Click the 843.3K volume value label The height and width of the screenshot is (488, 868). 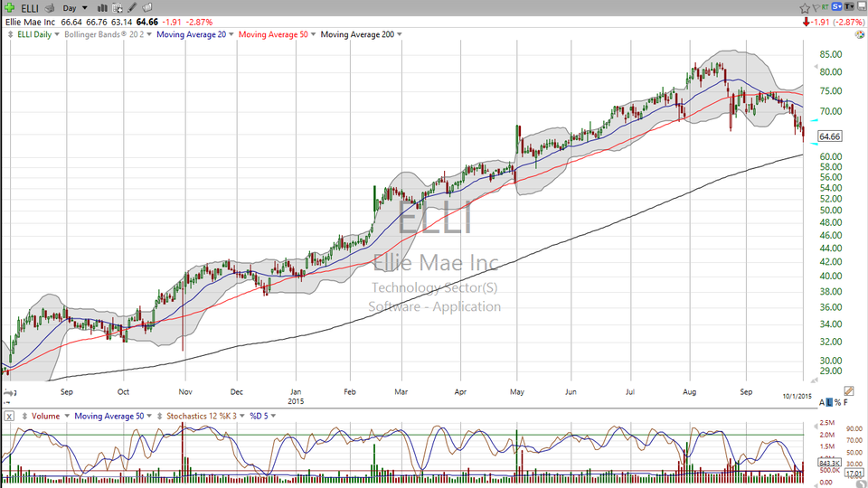pyautogui.click(x=829, y=463)
